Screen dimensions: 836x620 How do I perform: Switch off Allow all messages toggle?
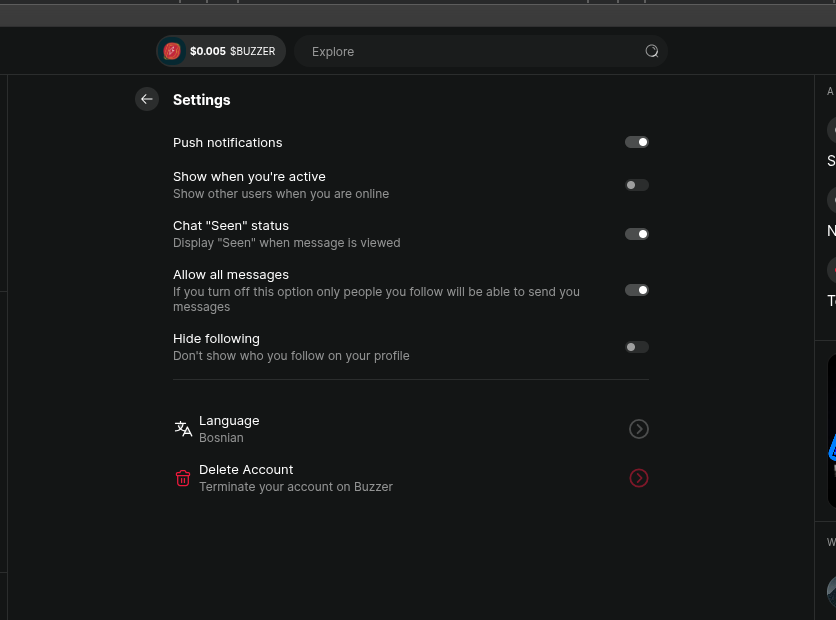click(x=637, y=290)
